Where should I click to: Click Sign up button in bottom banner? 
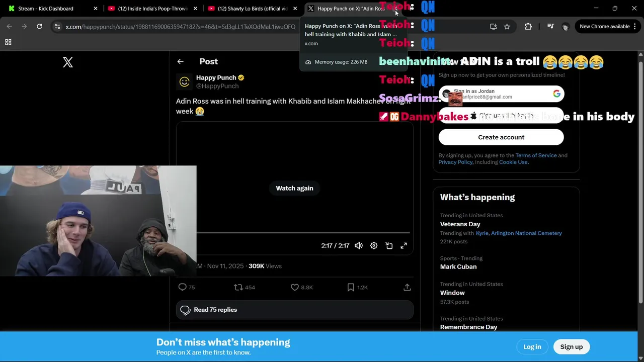tap(572, 347)
